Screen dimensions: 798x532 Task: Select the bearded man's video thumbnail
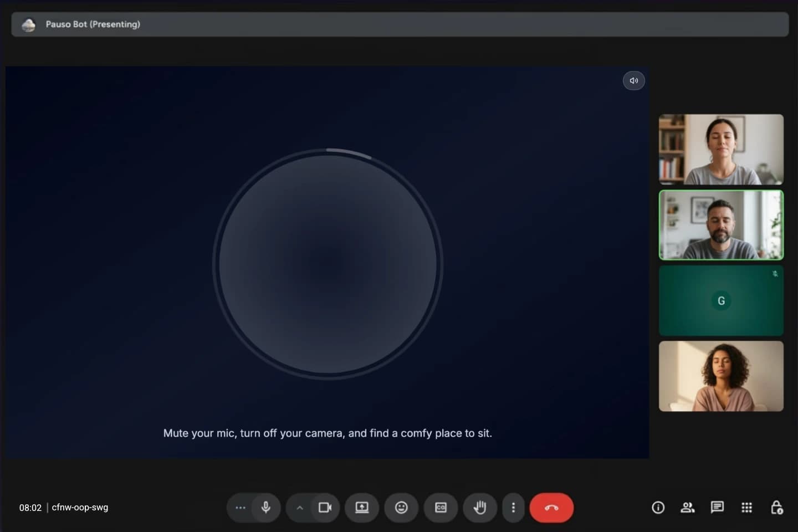coord(721,225)
